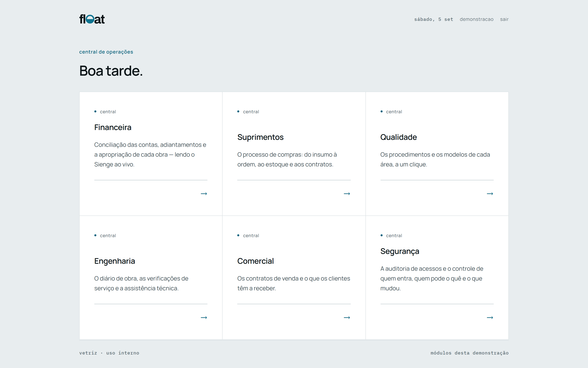588x368 pixels.
Task: Click 'central de operações' heading label
Action: pyautogui.click(x=106, y=52)
